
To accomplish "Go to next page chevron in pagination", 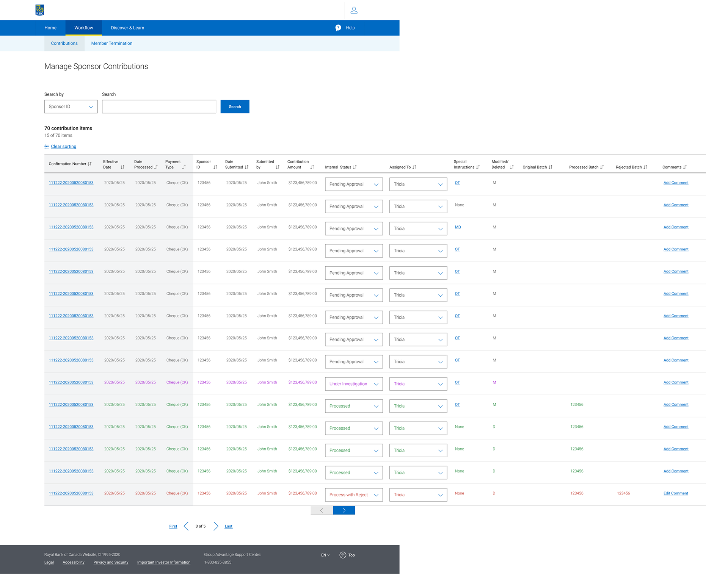I will pyautogui.click(x=216, y=526).
